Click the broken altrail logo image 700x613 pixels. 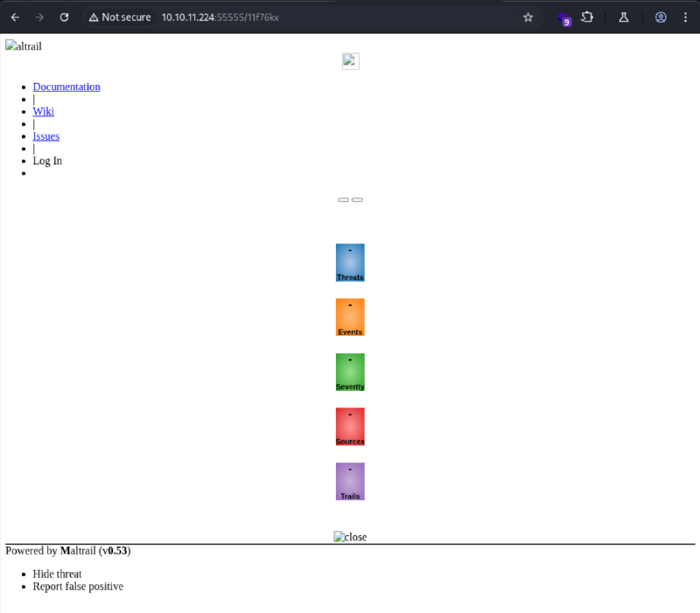click(24, 46)
